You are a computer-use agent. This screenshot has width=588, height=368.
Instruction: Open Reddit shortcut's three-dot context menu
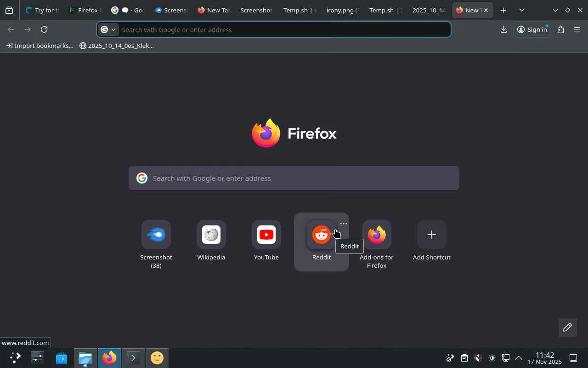(344, 224)
